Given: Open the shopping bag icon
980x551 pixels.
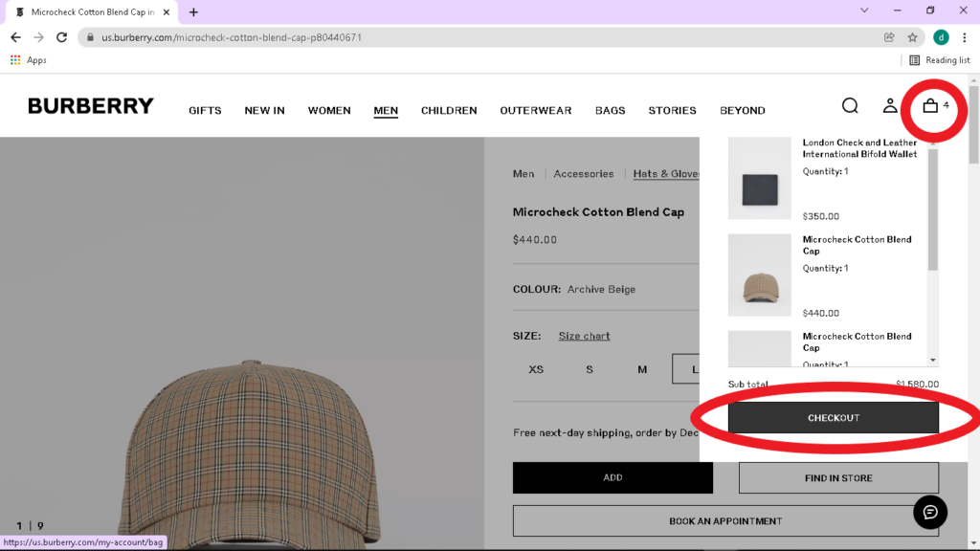Looking at the screenshot, I should pos(930,105).
